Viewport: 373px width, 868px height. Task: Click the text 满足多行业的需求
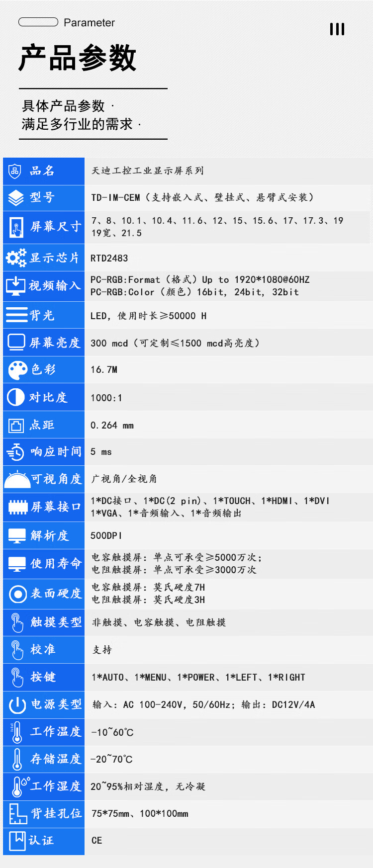(x=77, y=124)
